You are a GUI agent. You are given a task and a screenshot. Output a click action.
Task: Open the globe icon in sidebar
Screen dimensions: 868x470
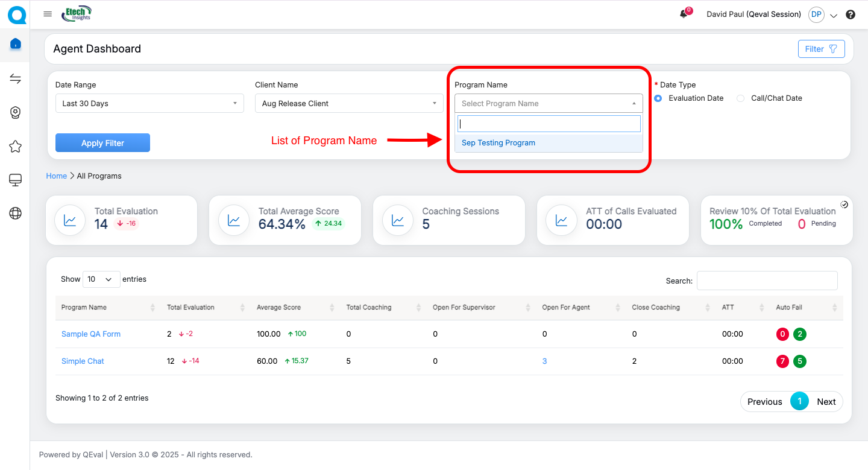[16, 213]
